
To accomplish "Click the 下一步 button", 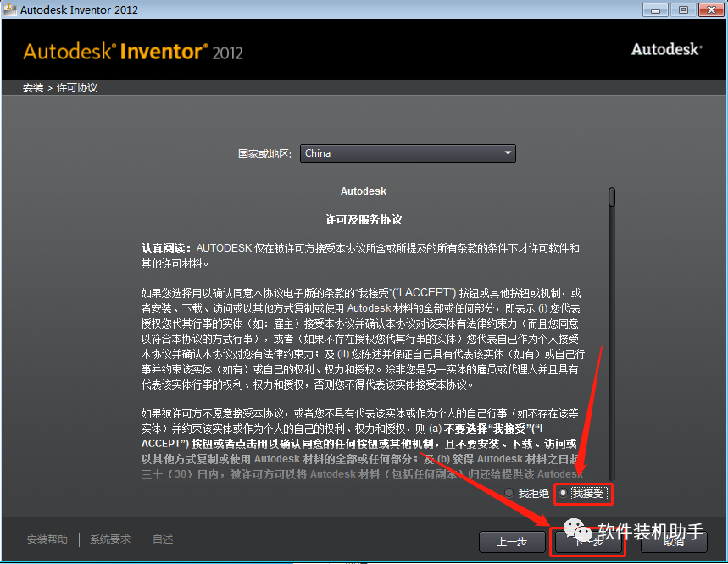I will click(588, 541).
